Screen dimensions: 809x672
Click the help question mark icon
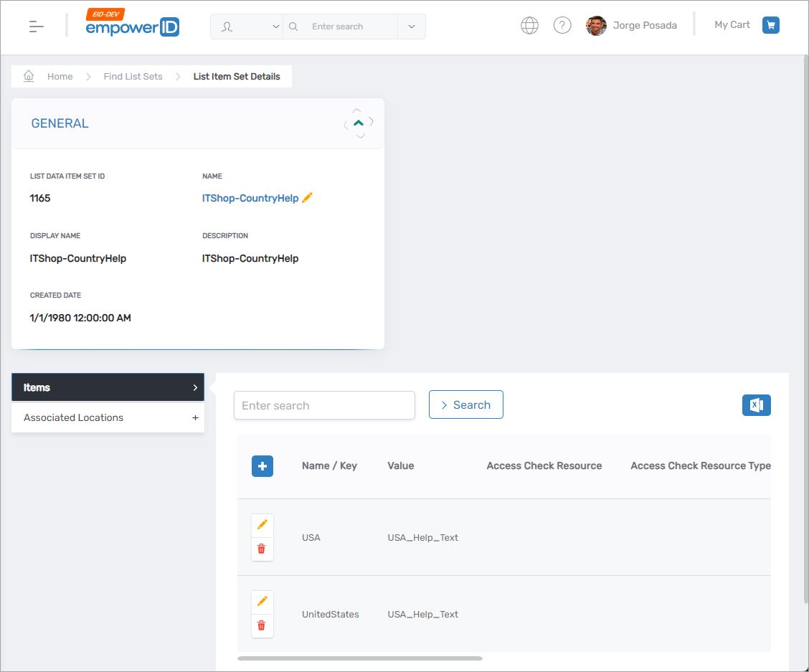562,26
